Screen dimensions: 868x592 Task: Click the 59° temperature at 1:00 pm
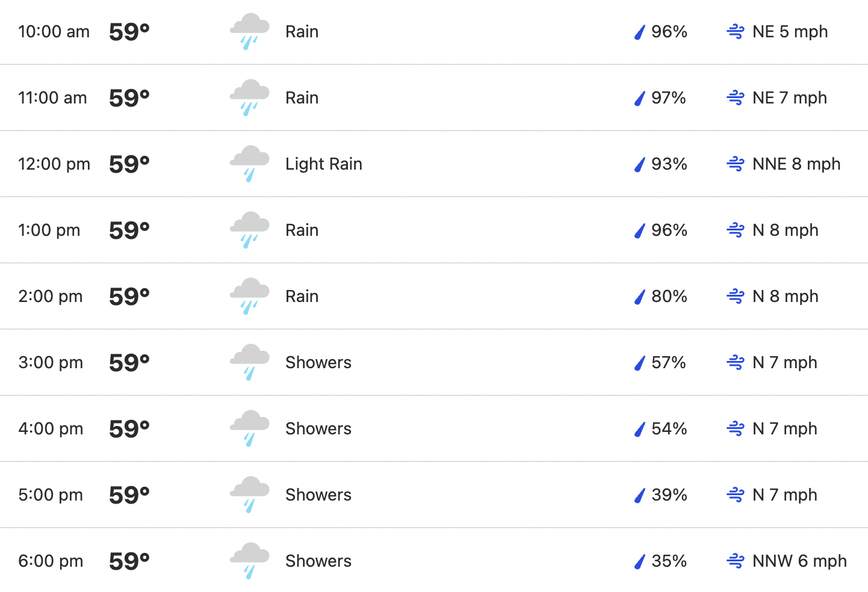[x=129, y=230]
